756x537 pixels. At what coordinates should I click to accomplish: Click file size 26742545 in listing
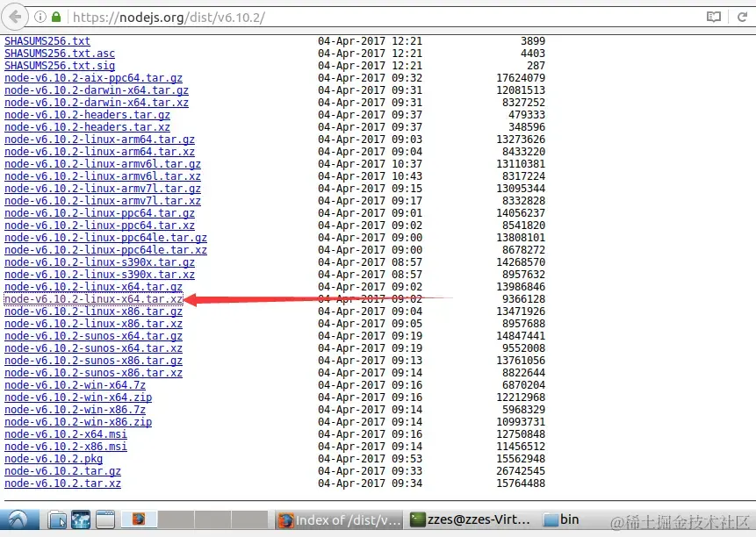pyautogui.click(x=521, y=471)
